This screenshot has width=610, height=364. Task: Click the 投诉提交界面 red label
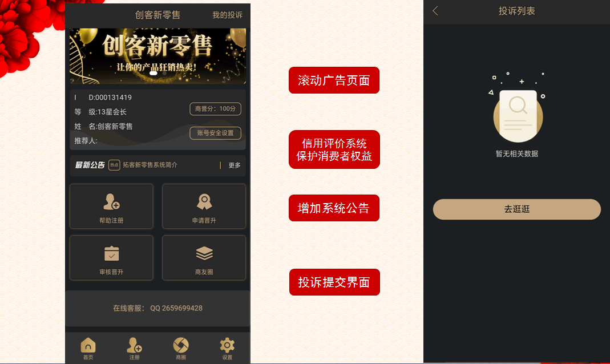pyautogui.click(x=334, y=282)
